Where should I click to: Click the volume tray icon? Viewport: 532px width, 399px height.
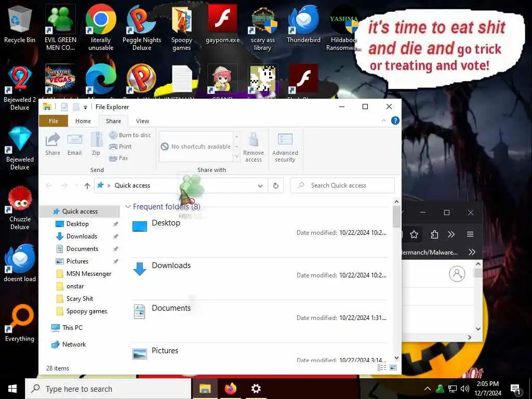click(x=465, y=389)
